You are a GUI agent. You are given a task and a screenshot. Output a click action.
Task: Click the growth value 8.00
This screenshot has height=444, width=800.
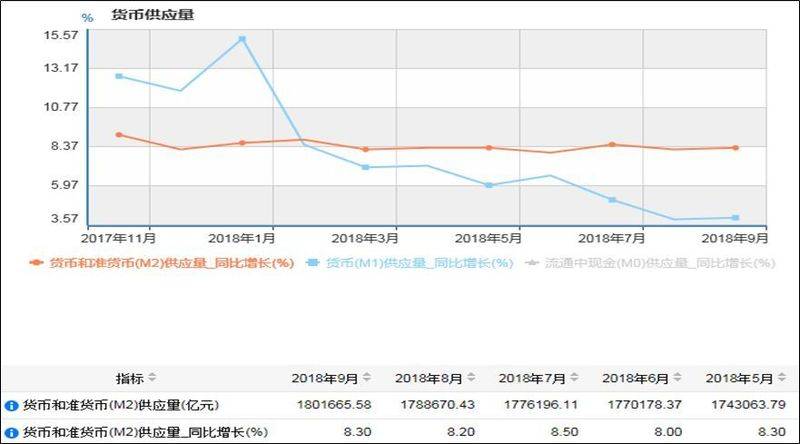(x=668, y=432)
